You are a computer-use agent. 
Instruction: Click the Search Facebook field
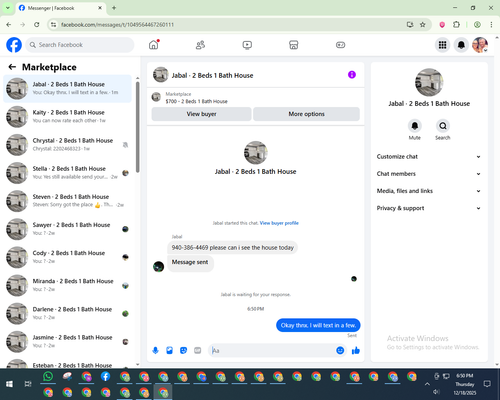pos(80,45)
